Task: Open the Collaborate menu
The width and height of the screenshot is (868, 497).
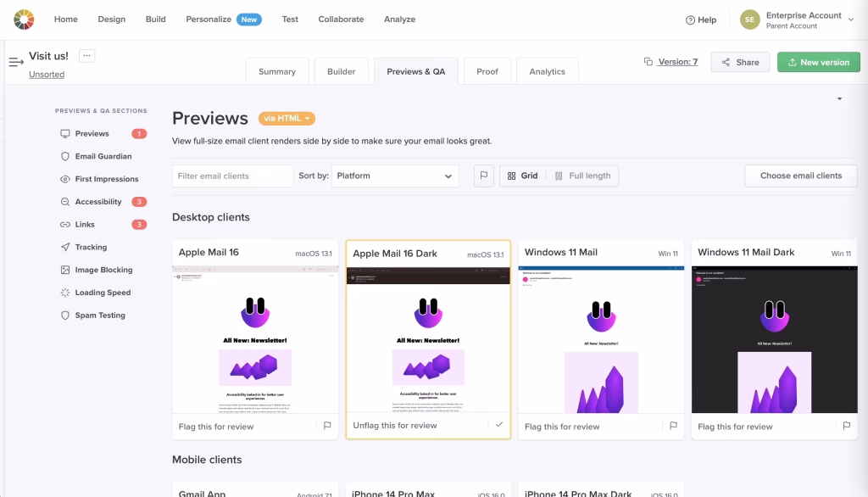Action: pyautogui.click(x=341, y=19)
